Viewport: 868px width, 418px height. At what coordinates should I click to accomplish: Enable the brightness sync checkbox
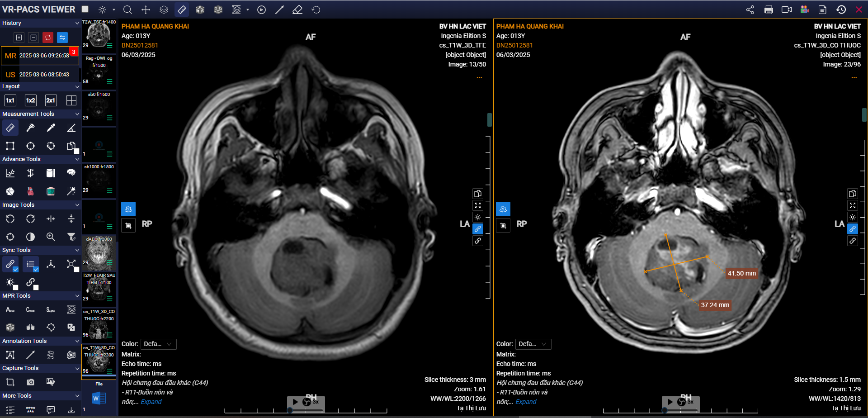15,288
